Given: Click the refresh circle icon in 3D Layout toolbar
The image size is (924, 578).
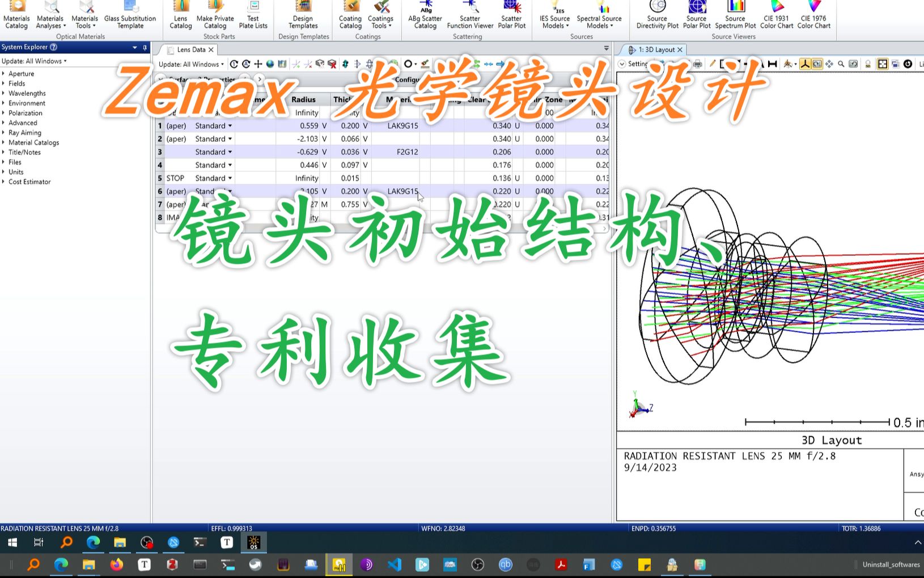Looking at the screenshot, I should tap(908, 64).
